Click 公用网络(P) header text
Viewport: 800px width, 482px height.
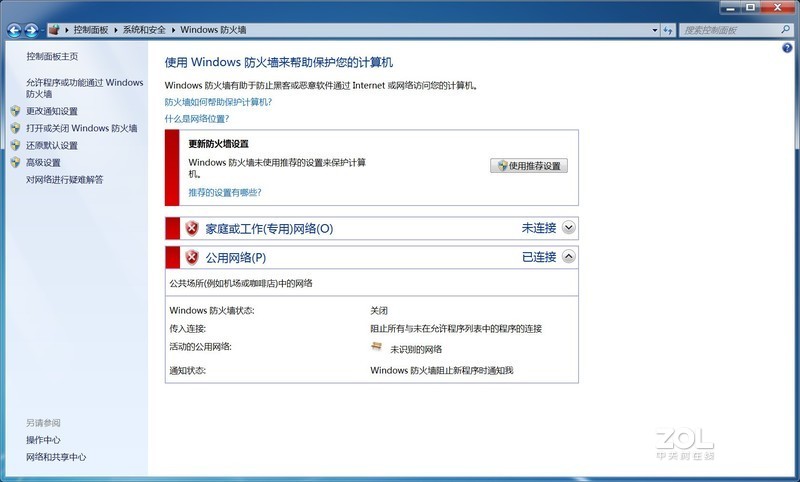tap(236, 258)
